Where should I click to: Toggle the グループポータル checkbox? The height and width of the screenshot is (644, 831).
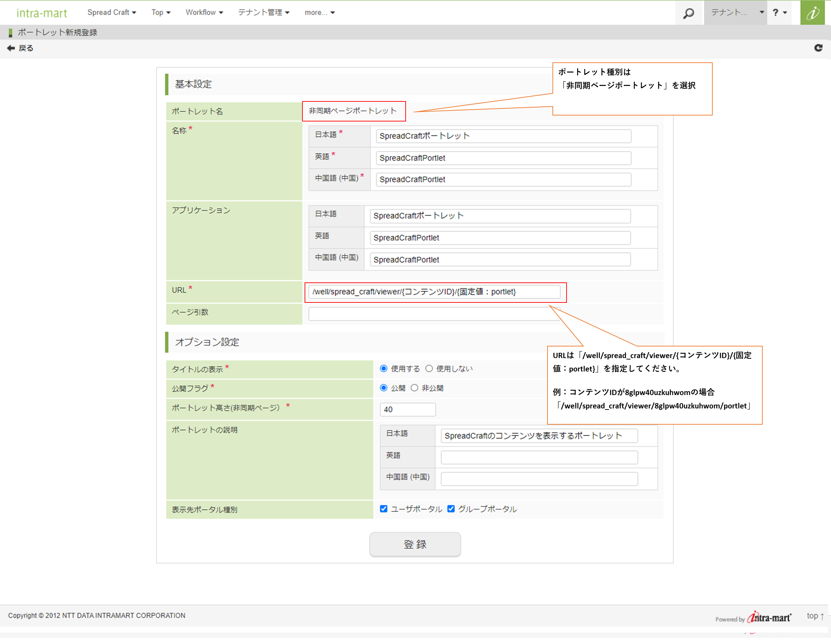point(451,508)
